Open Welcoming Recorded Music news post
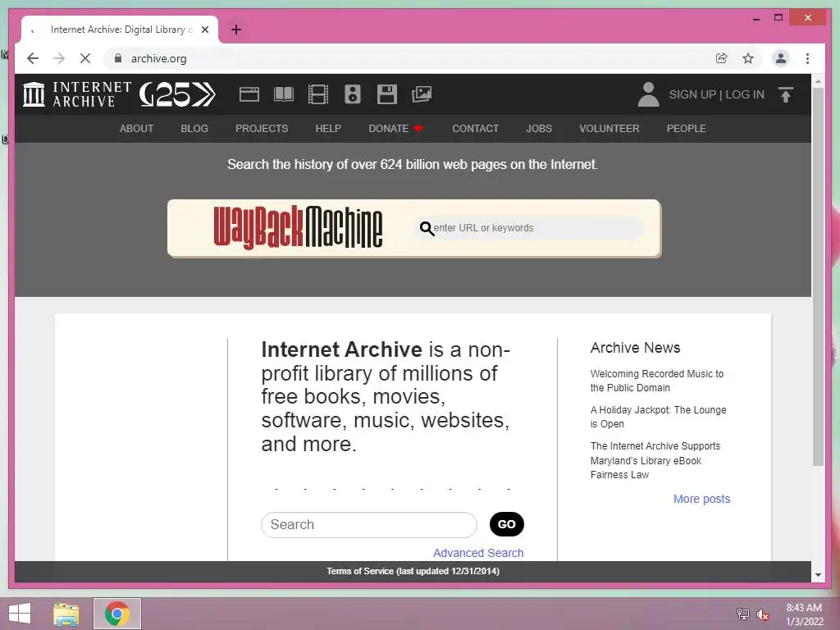This screenshot has height=630, width=840. (657, 381)
